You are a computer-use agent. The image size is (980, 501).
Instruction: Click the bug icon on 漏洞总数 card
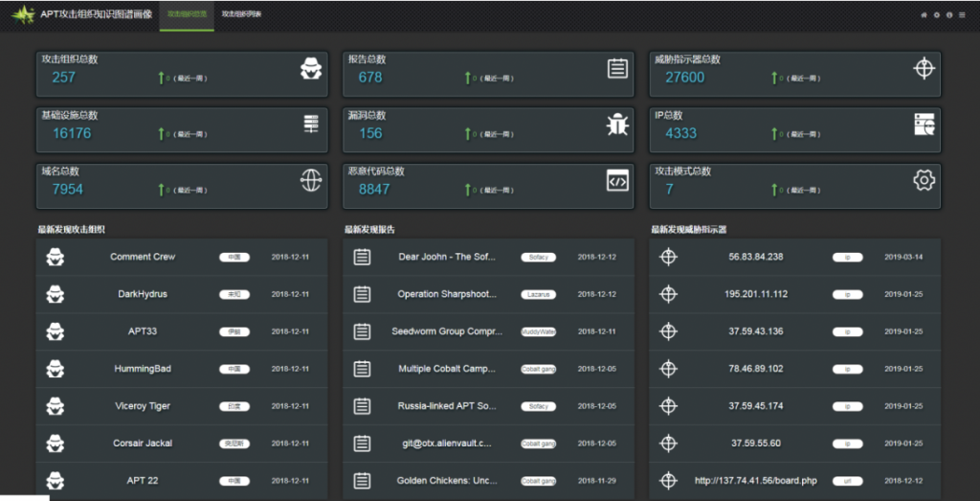(617, 124)
